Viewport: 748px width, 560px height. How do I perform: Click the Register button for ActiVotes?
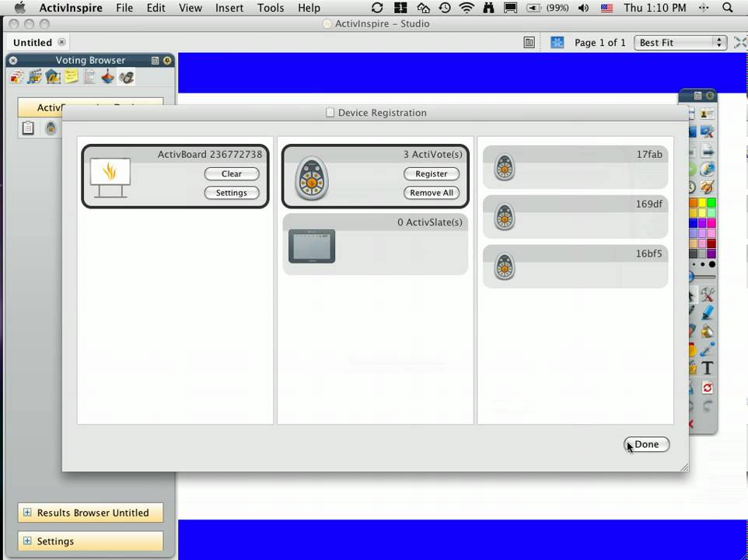click(432, 173)
